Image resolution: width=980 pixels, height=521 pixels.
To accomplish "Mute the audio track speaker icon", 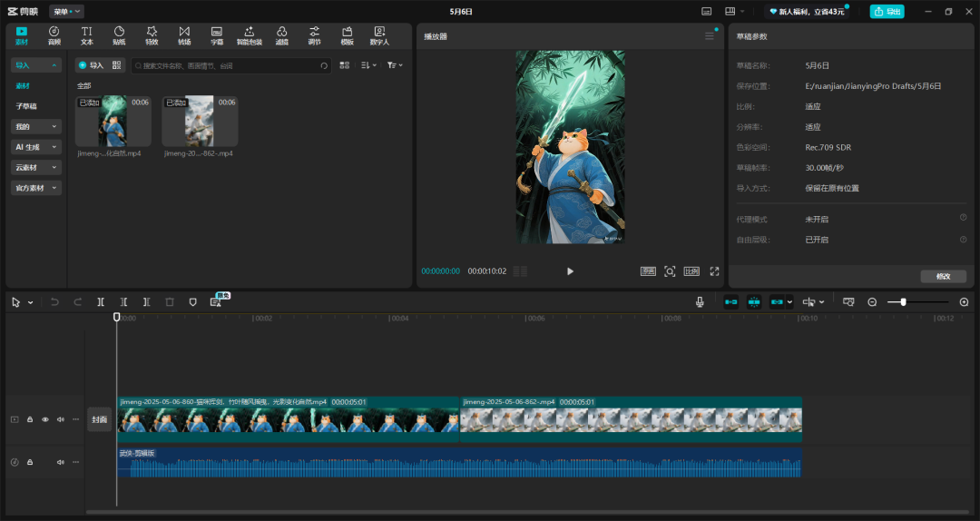I will click(x=61, y=462).
